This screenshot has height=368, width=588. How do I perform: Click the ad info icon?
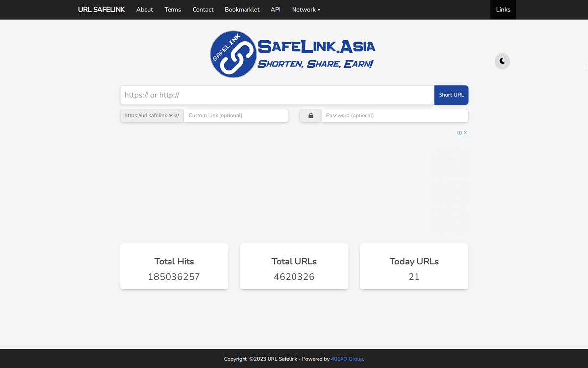(x=460, y=133)
